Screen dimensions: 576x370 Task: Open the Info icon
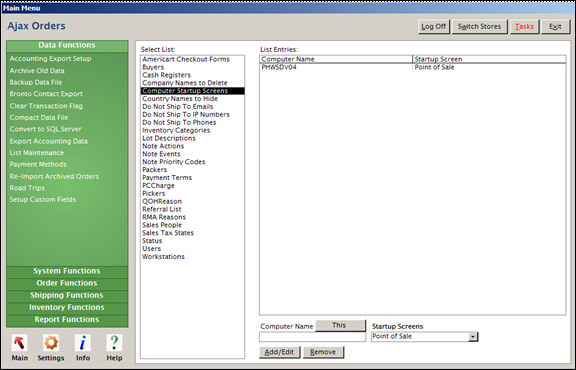tap(83, 343)
